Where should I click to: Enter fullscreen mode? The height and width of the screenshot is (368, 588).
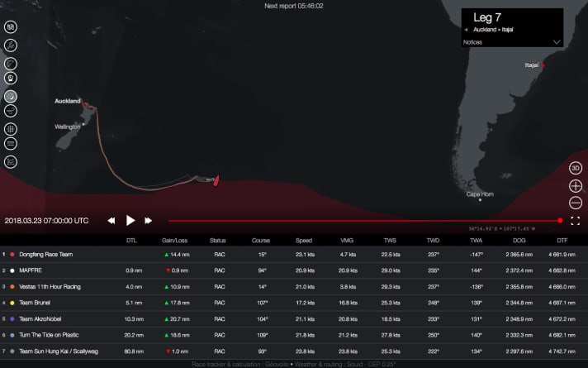[576, 221]
